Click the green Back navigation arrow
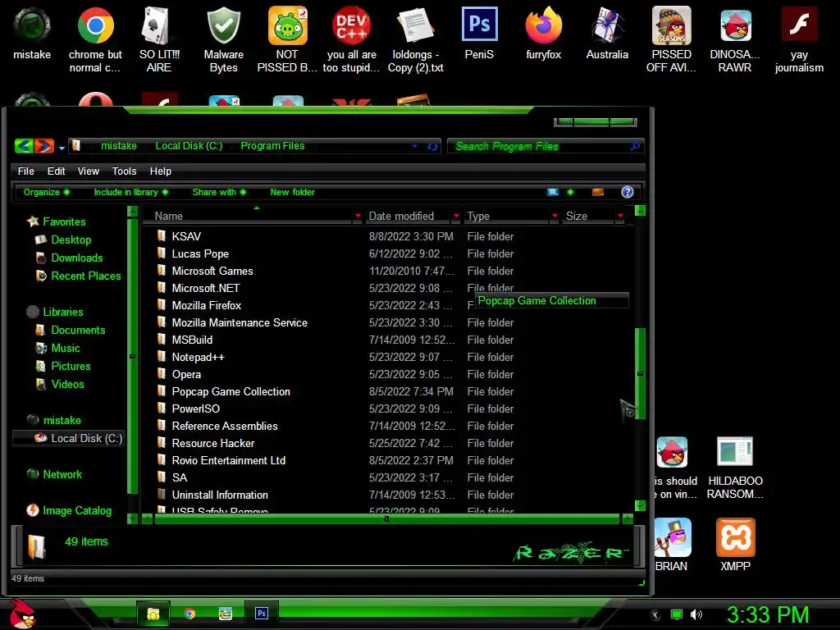The image size is (840, 630). click(24, 146)
